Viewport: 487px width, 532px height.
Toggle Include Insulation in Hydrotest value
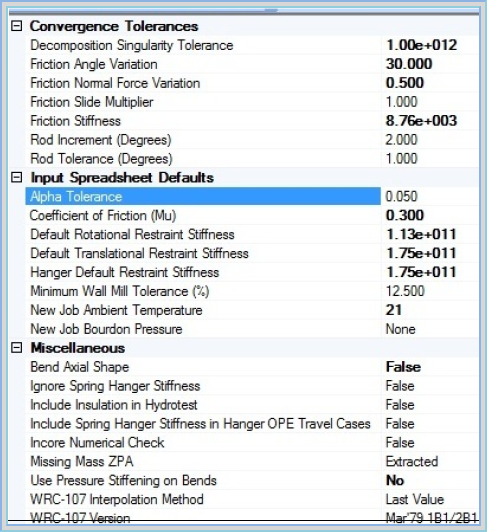tap(430, 405)
